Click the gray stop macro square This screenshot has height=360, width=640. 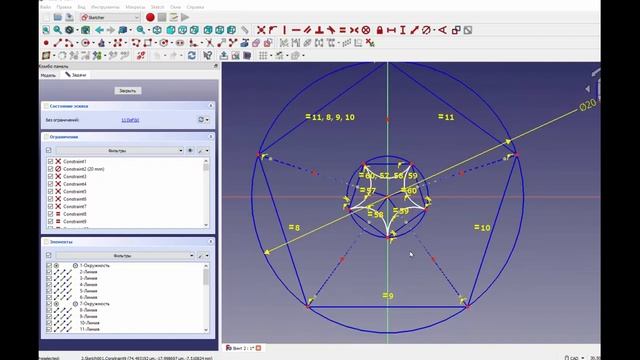tap(162, 17)
